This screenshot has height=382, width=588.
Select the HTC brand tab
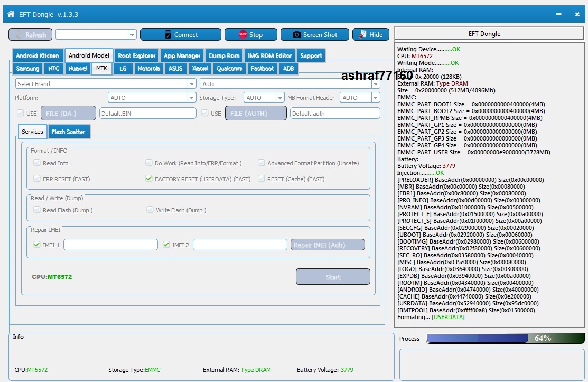click(x=54, y=69)
